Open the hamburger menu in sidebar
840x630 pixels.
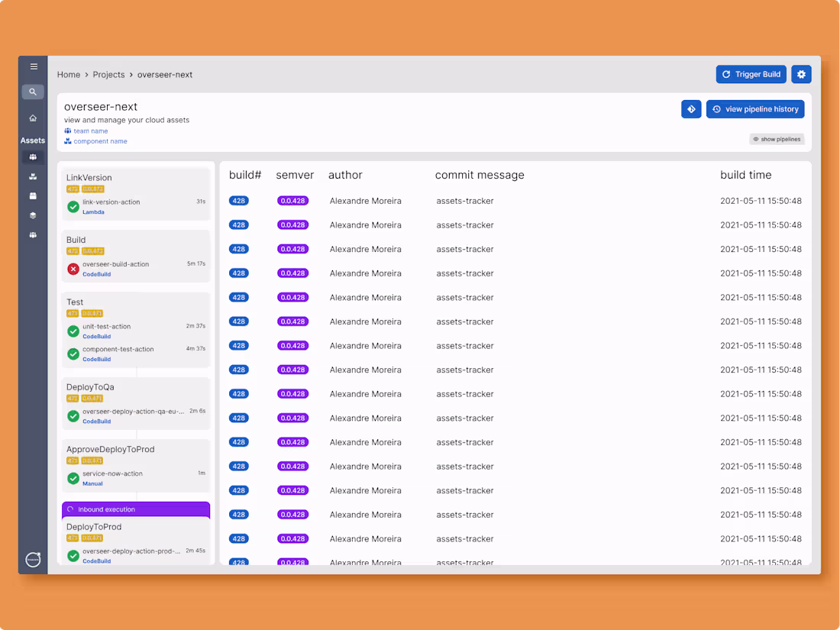[33, 66]
